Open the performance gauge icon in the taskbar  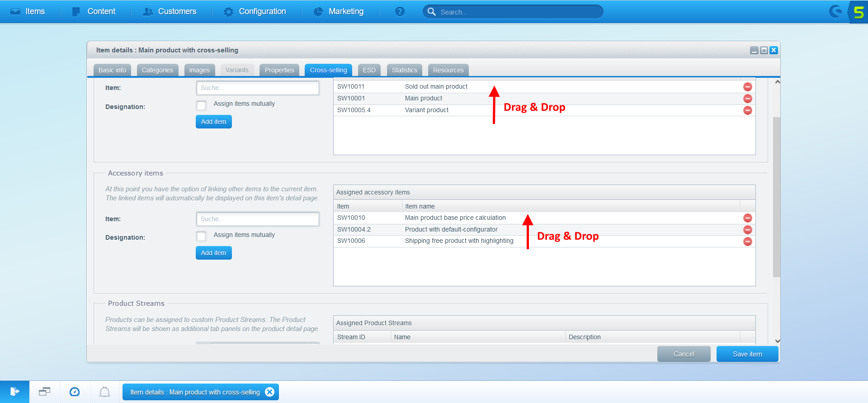(x=75, y=392)
